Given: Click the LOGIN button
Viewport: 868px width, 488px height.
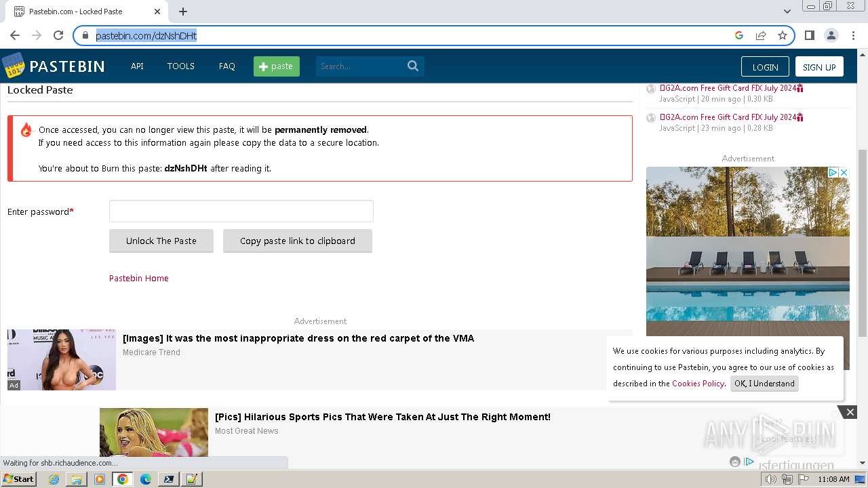Looking at the screenshot, I should [x=765, y=66].
